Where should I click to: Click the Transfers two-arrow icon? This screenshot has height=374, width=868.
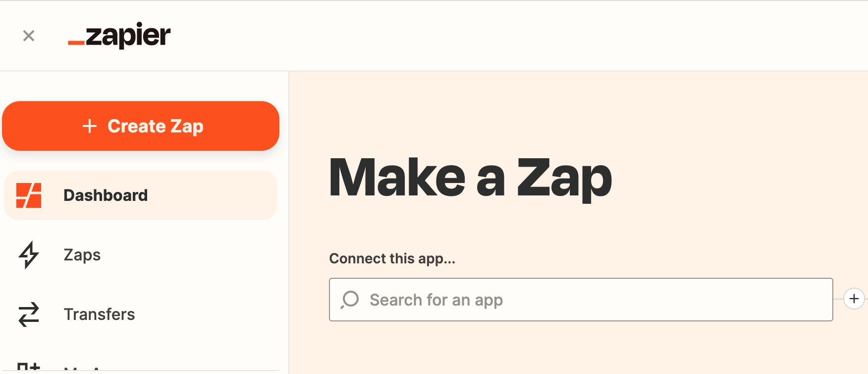[29, 314]
